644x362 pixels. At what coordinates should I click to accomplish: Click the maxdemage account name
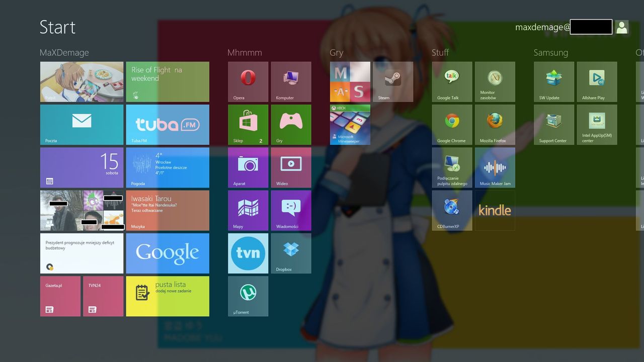click(x=543, y=27)
